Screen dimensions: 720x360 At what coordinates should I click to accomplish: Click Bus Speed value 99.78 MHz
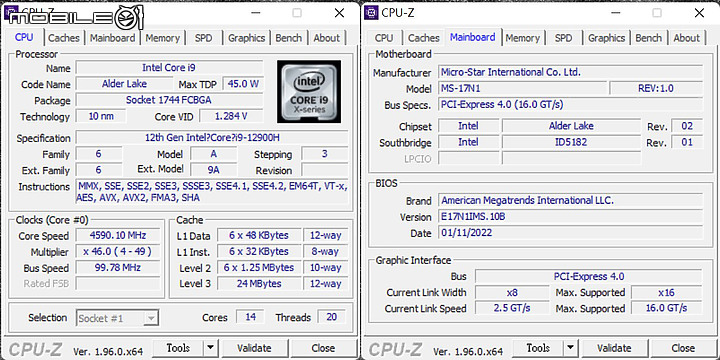(118, 268)
